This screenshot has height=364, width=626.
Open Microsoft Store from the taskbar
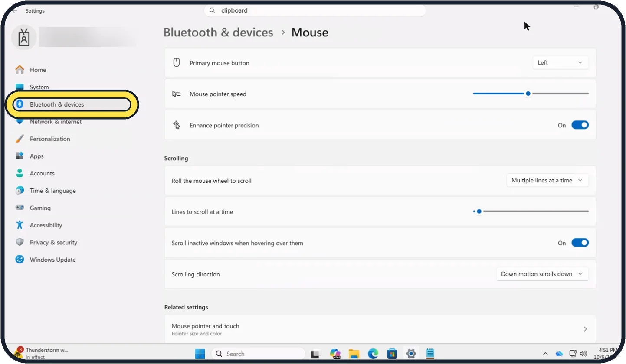[392, 354]
